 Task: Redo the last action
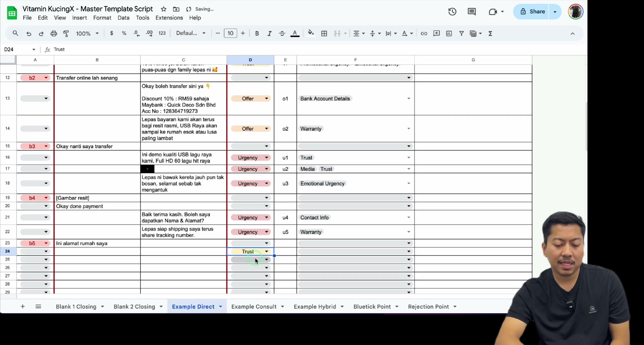(x=41, y=33)
